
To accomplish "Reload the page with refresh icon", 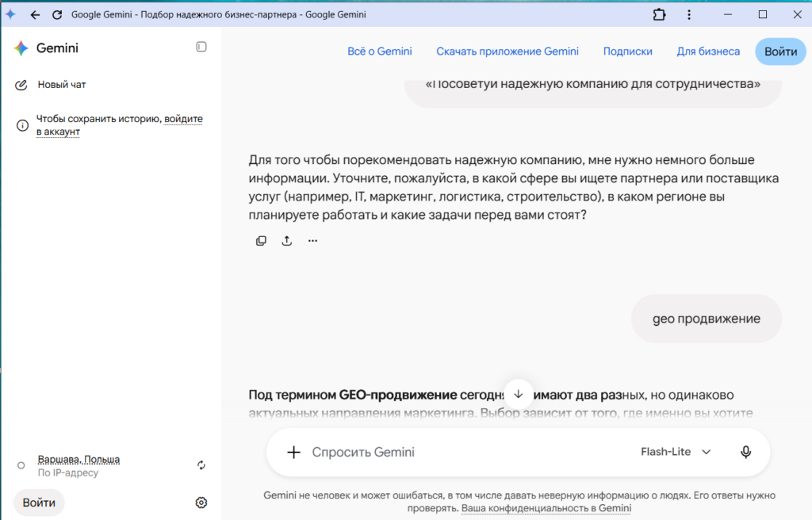I will (57, 15).
